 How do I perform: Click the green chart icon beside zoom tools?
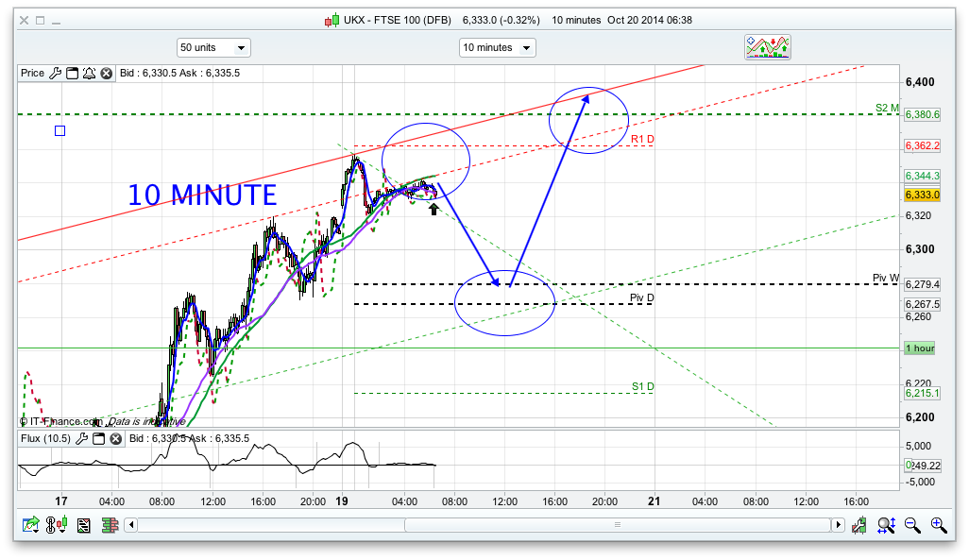click(858, 525)
